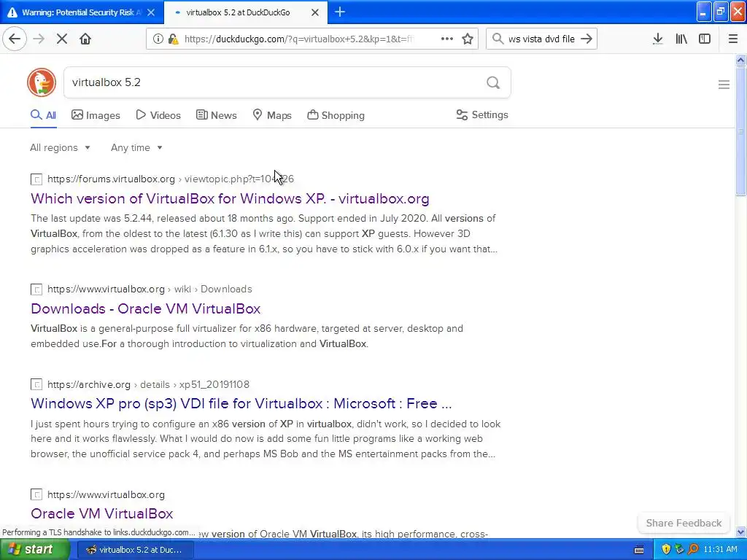Open 'Windows XP pro (sp3) VDI file' result
Image resolution: width=747 pixels, height=560 pixels.
[241, 403]
